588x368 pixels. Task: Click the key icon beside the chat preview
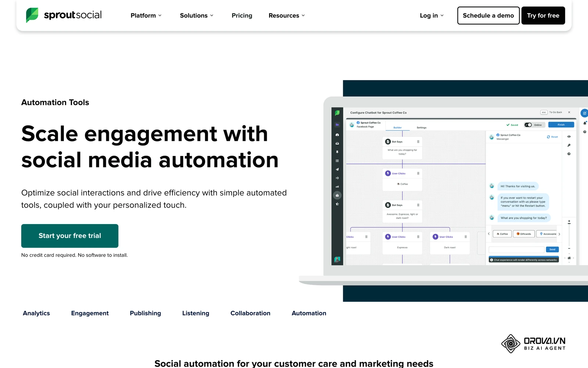pyautogui.click(x=569, y=145)
